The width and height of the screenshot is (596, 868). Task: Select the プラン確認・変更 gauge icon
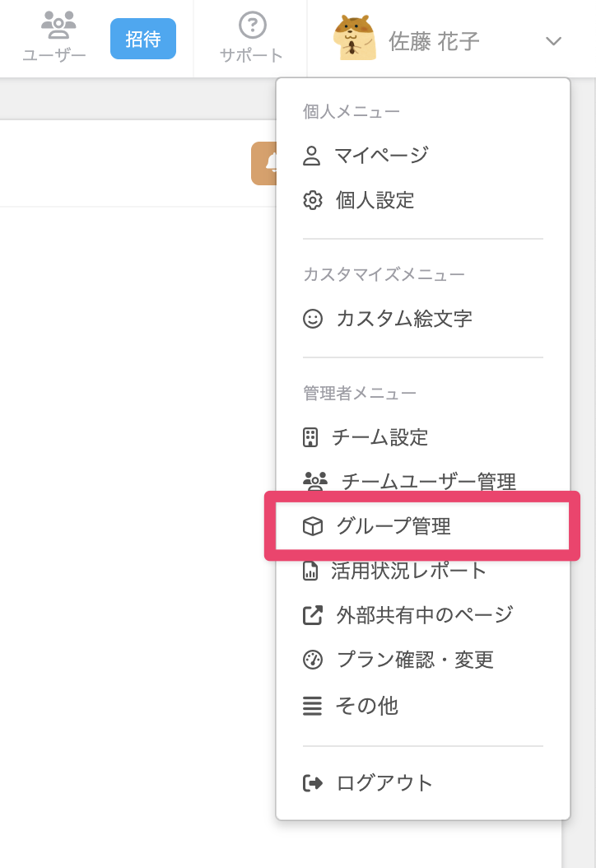pyautogui.click(x=313, y=660)
